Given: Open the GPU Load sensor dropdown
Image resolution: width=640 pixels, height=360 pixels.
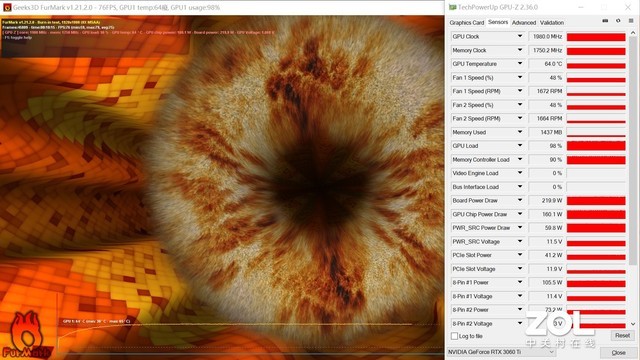Looking at the screenshot, I should 520,146.
